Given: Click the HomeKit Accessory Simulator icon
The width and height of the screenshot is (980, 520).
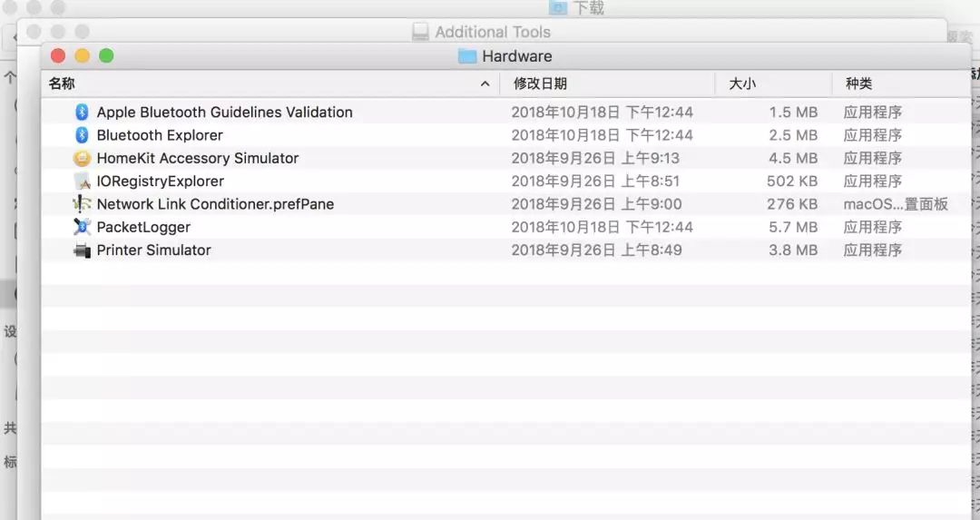Looking at the screenshot, I should [82, 158].
